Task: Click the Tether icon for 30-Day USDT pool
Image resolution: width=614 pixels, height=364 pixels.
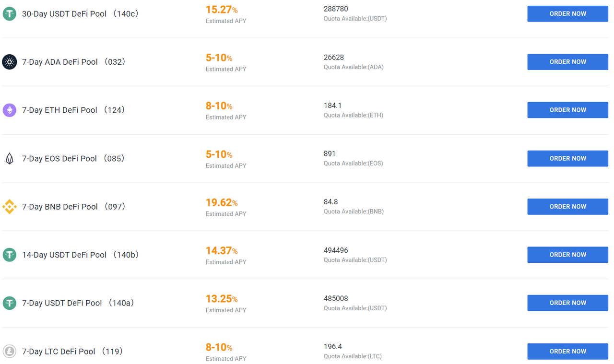Action: point(10,13)
